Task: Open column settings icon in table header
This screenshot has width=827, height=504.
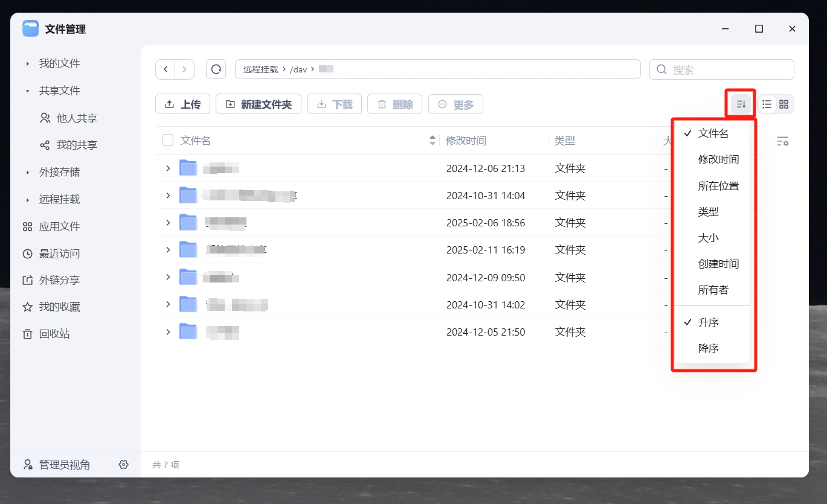Action: click(782, 141)
